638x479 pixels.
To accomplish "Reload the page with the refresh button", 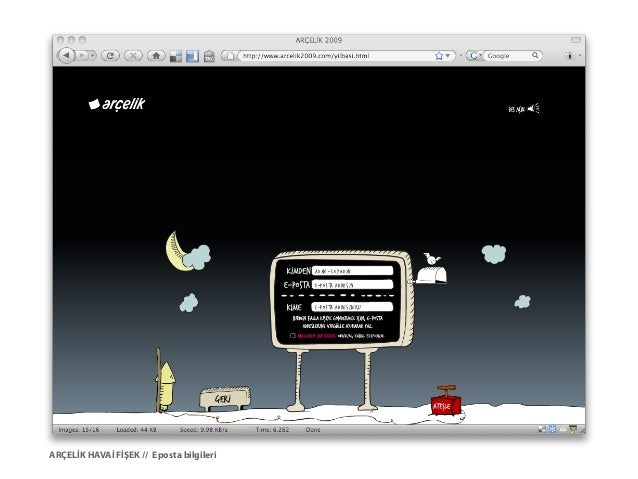I will point(110,55).
